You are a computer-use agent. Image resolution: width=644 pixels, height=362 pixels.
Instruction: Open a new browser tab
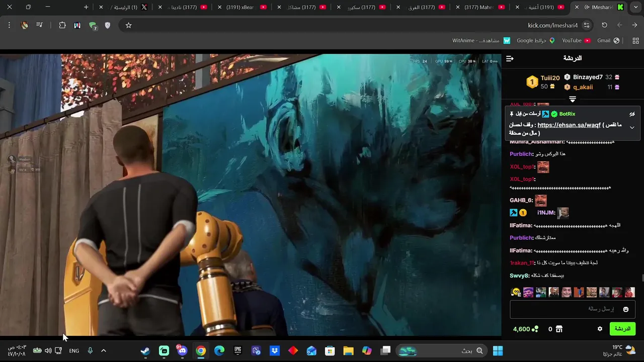86,7
